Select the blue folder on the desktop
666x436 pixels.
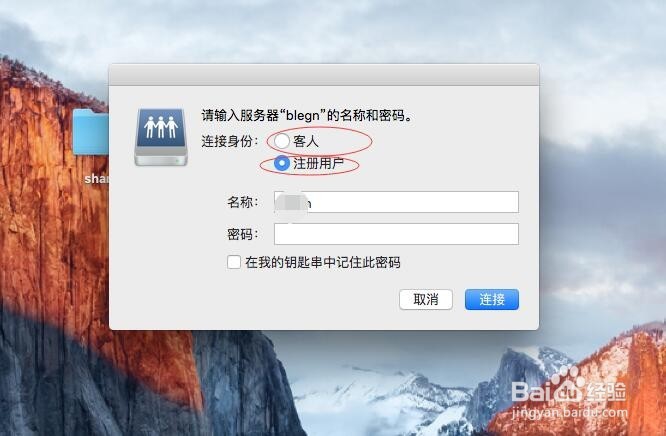pyautogui.click(x=90, y=132)
